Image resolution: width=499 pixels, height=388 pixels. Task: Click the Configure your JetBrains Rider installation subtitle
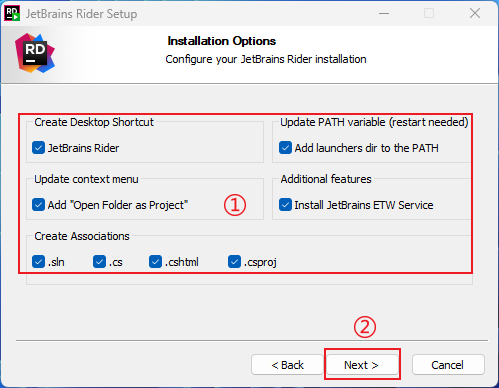[x=266, y=59]
